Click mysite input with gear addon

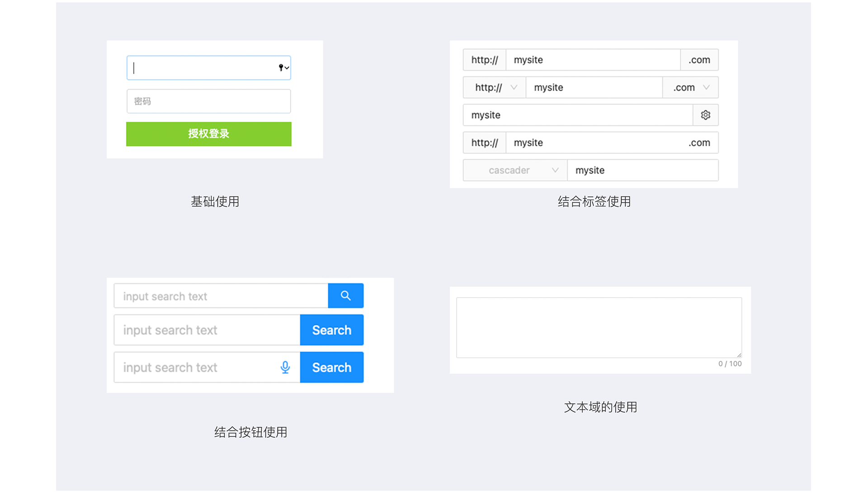tap(577, 115)
